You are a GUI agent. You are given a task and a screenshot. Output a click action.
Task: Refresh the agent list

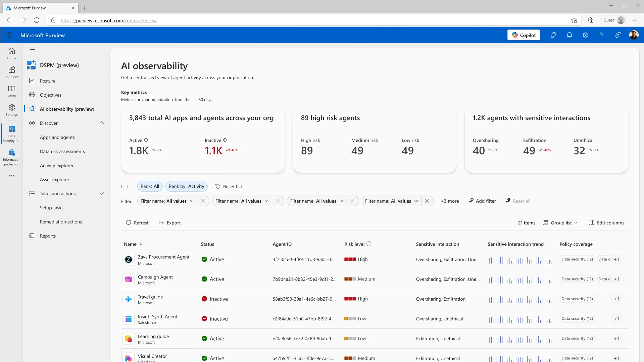click(x=138, y=223)
